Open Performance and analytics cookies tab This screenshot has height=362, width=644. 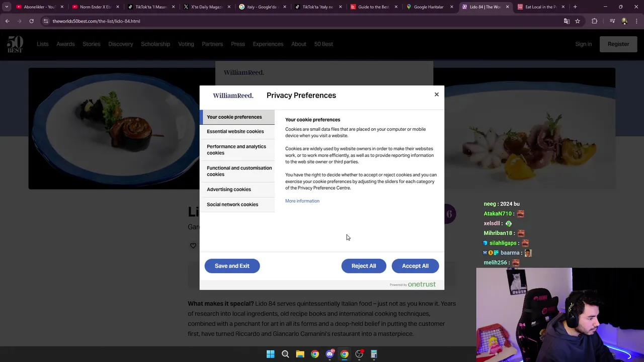(237, 150)
